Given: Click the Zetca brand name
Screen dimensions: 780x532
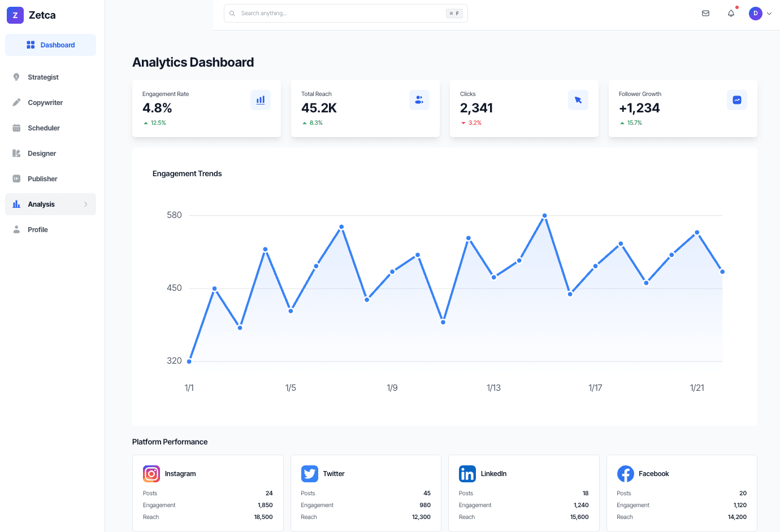Looking at the screenshot, I should pos(42,15).
